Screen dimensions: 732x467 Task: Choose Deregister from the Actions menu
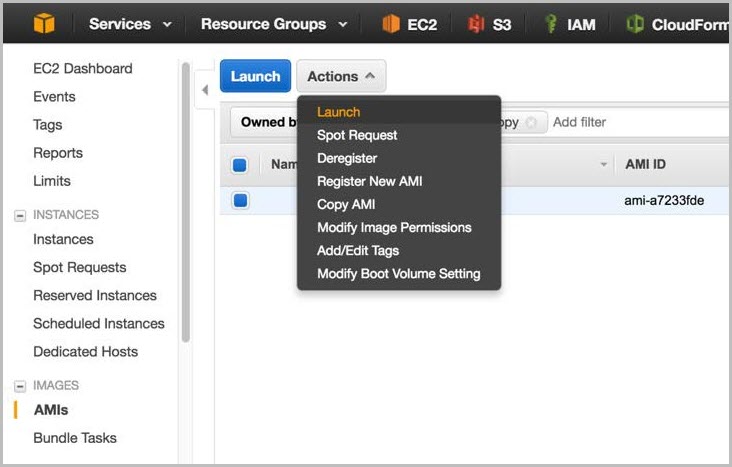pyautogui.click(x=347, y=158)
